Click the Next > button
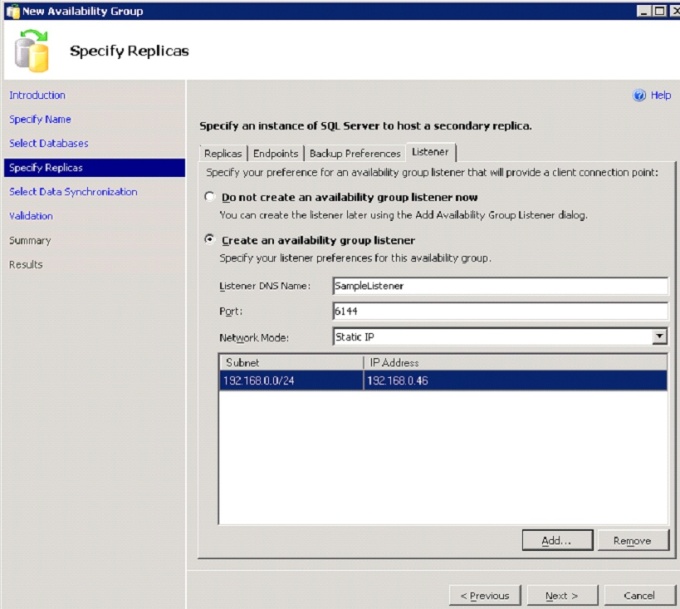The image size is (680, 609). 562,596
